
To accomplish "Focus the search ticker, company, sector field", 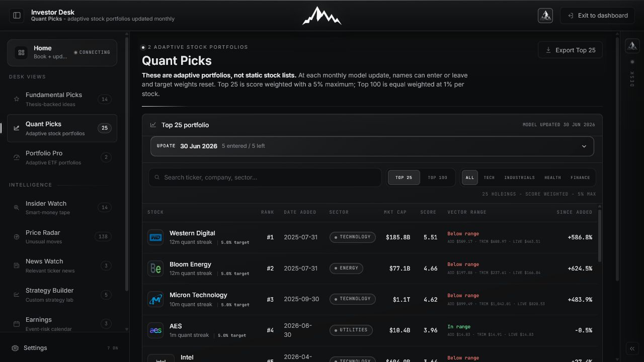I will 265,177.
